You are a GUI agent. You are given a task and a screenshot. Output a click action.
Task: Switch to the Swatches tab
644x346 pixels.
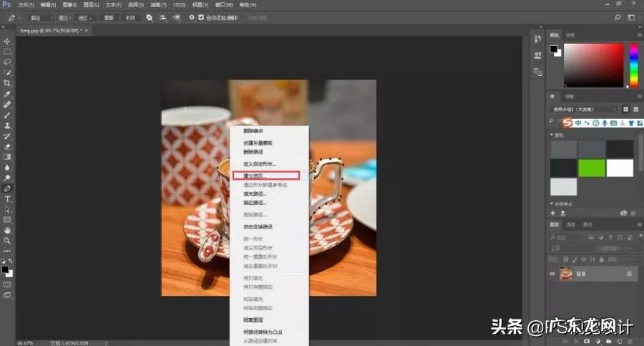tap(570, 35)
